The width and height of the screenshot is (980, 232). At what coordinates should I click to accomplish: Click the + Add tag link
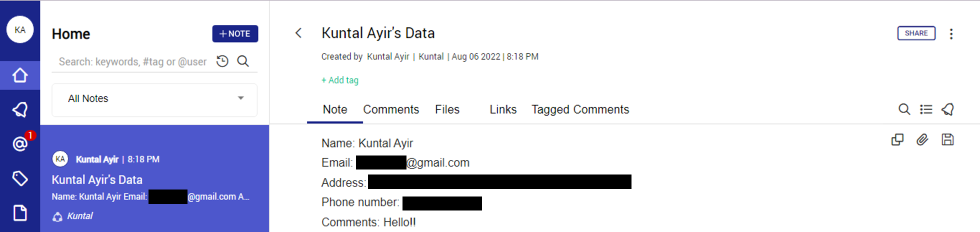[340, 80]
